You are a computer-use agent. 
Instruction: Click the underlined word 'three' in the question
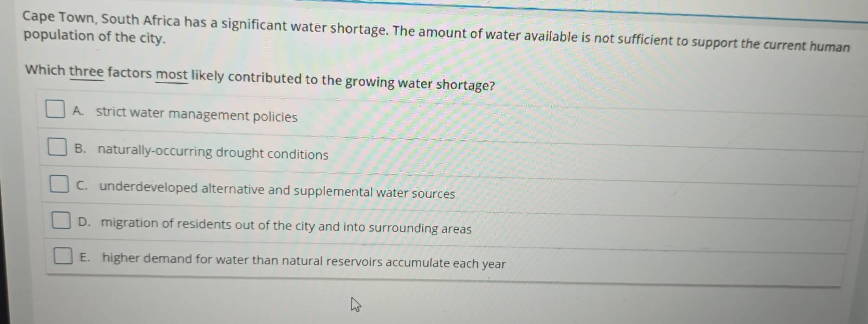(x=87, y=72)
